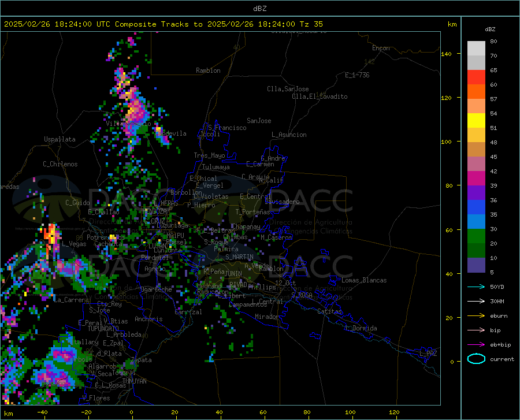520x420 pixels.
Task: Click the '50YD' legend label
Action: pyautogui.click(x=497, y=287)
